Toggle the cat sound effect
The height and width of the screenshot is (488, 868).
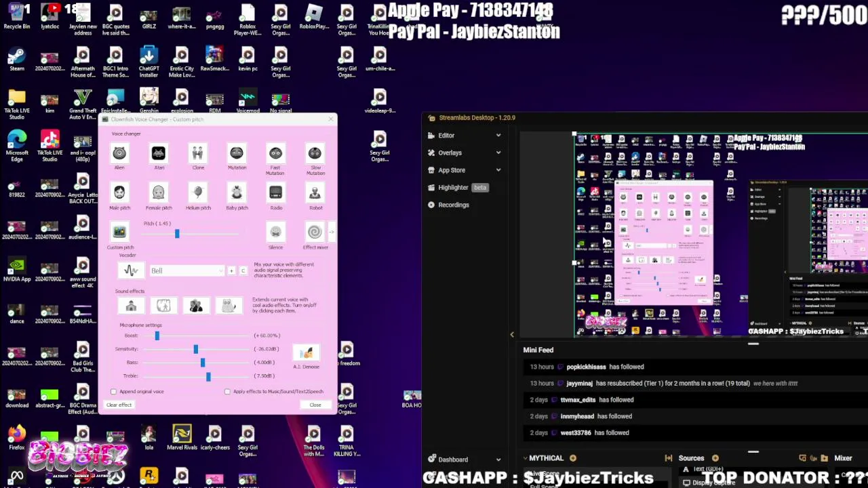pos(229,306)
